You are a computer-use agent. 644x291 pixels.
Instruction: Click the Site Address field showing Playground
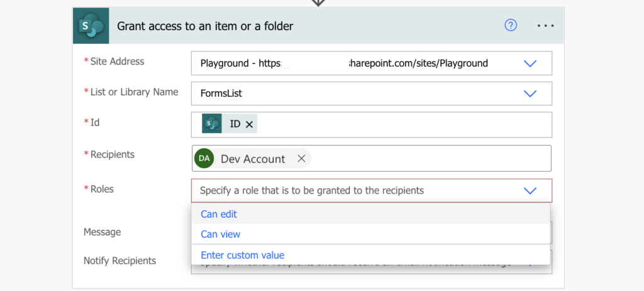[372, 63]
